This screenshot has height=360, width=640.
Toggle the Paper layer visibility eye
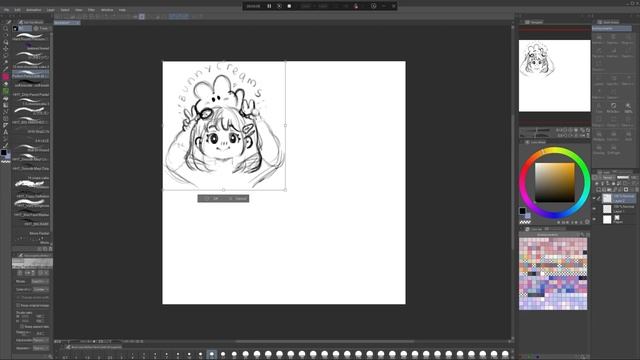point(594,219)
